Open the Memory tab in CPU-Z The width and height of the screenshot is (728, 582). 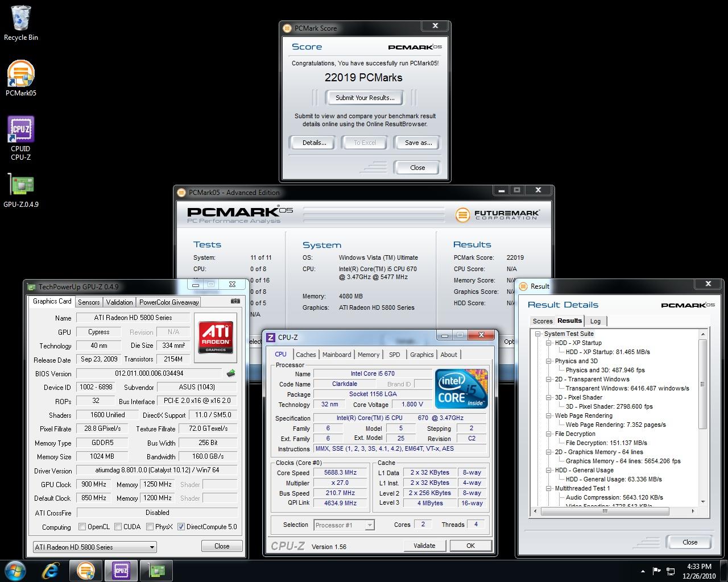point(369,355)
